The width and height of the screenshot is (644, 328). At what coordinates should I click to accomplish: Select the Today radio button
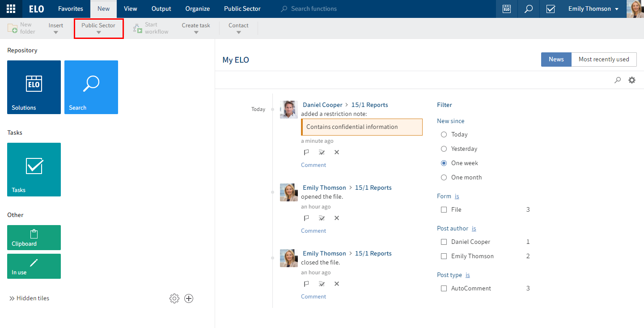(x=444, y=135)
